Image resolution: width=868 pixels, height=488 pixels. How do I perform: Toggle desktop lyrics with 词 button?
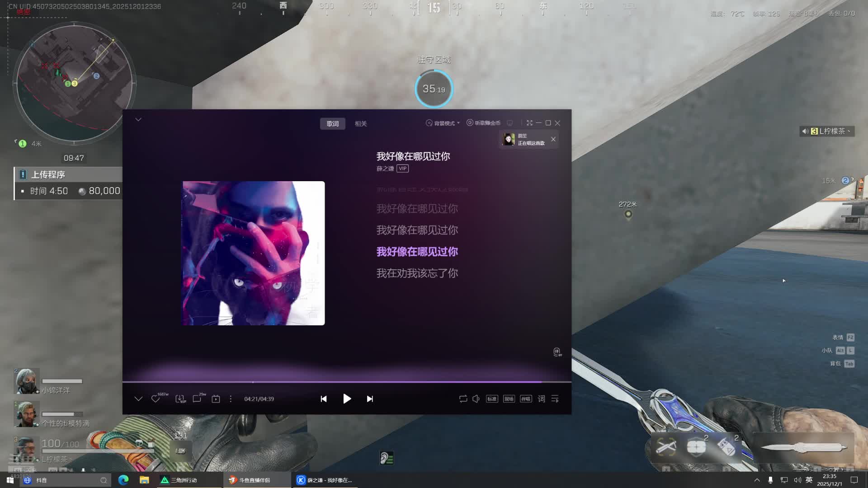[x=541, y=399]
